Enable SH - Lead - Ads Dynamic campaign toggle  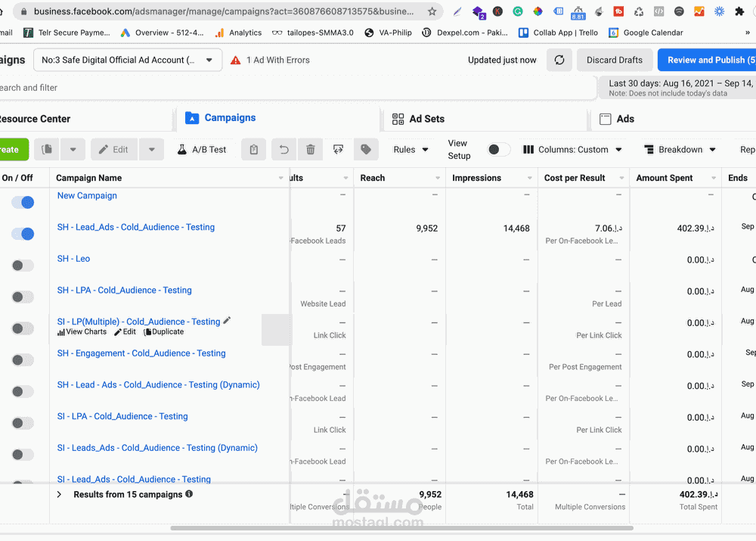coord(23,391)
